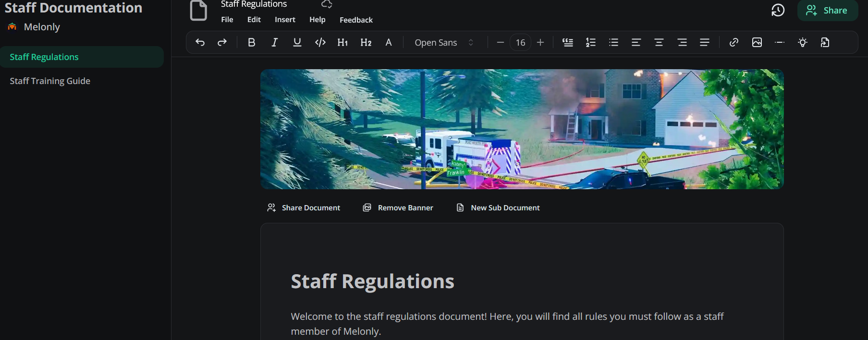Insert a link with the chain icon

click(734, 43)
